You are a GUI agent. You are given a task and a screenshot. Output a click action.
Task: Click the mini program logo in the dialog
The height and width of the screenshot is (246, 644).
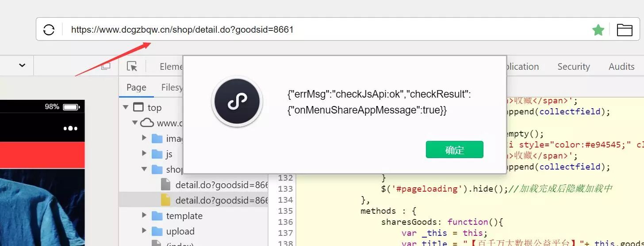(x=237, y=102)
